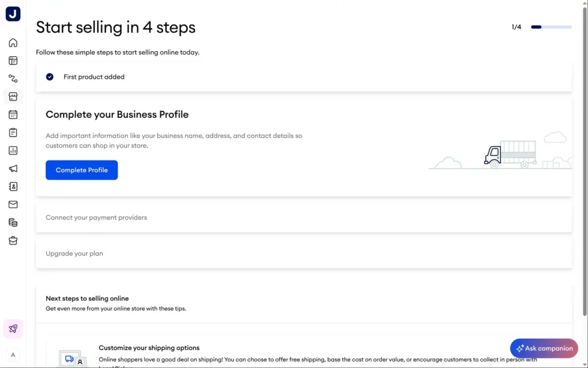The image size is (588, 368).
Task: Click the First product added checkmark
Action: 49,76
